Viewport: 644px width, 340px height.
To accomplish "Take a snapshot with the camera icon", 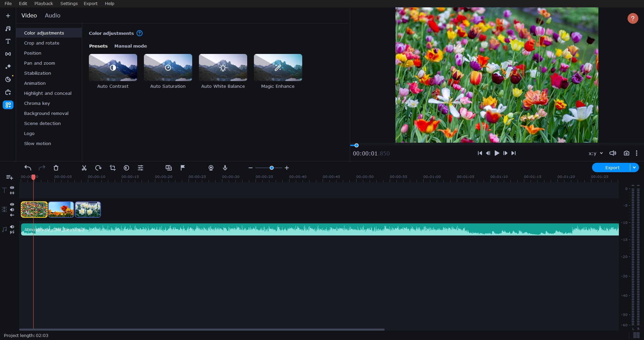I will click(x=626, y=153).
